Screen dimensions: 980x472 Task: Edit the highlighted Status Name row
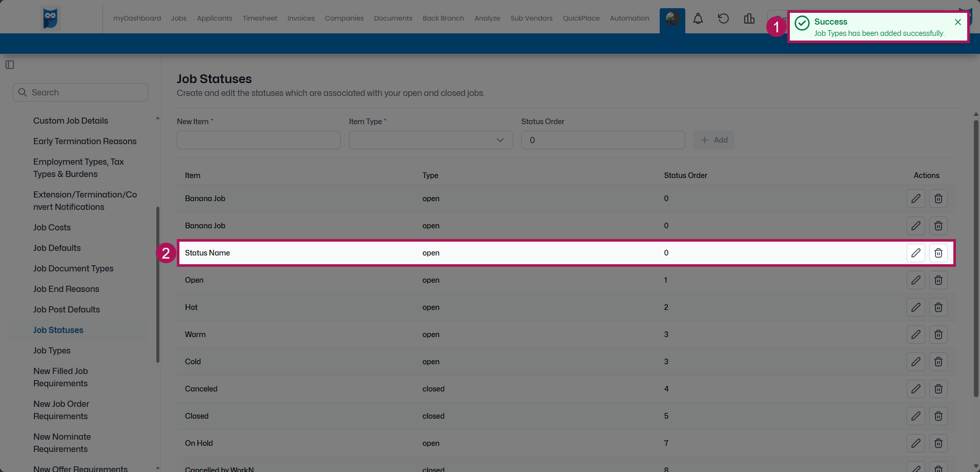(x=915, y=252)
